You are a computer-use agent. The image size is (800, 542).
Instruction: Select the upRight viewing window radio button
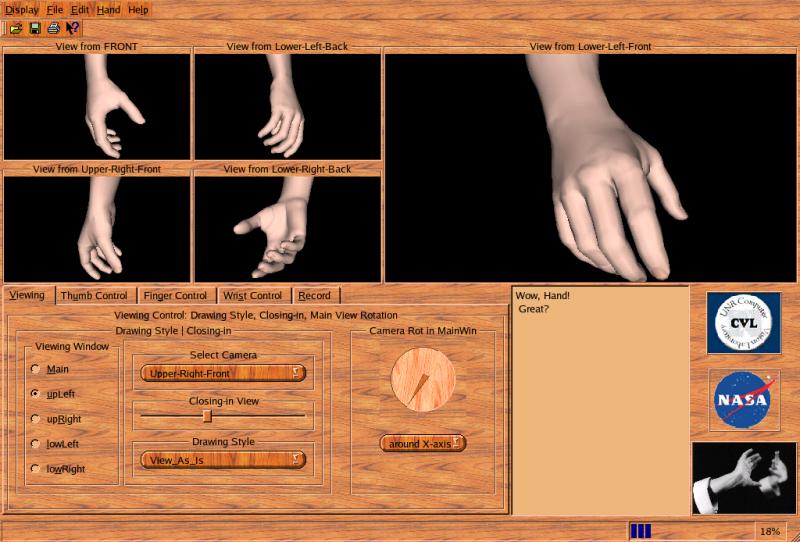click(x=35, y=418)
